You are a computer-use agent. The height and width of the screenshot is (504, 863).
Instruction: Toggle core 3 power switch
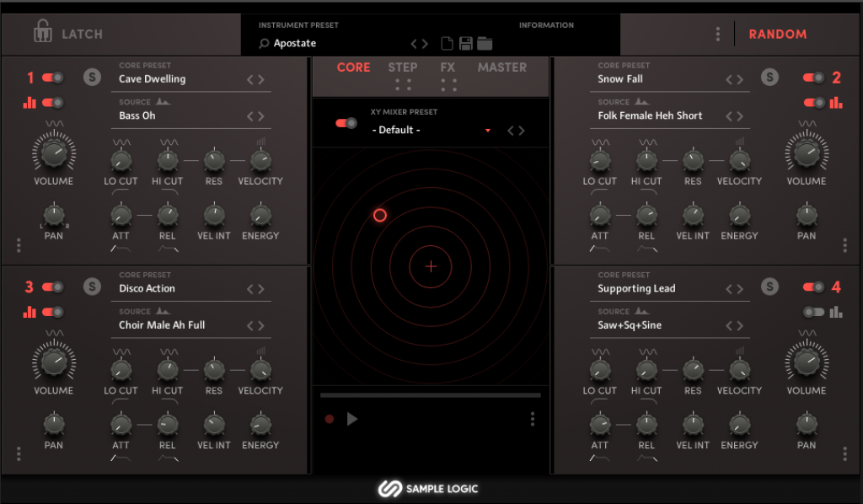[x=53, y=287]
